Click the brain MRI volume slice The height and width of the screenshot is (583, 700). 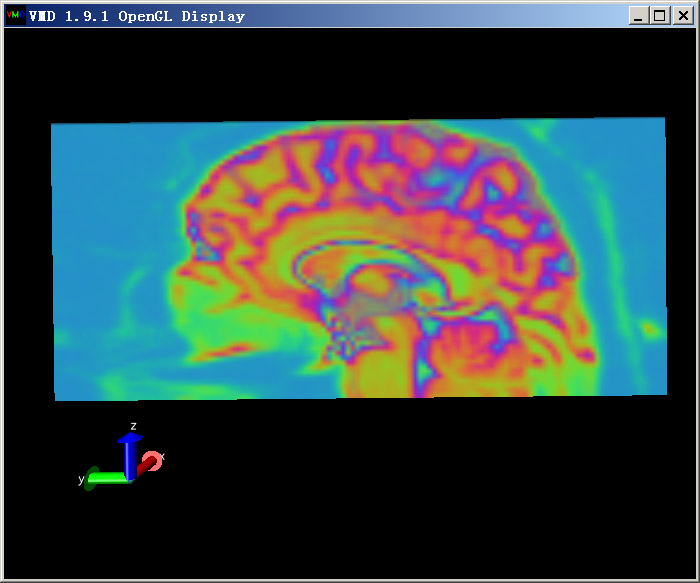(359, 259)
